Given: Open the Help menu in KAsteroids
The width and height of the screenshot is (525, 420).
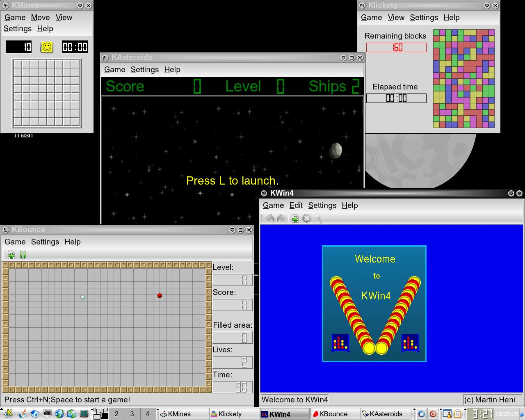Looking at the screenshot, I should (172, 70).
